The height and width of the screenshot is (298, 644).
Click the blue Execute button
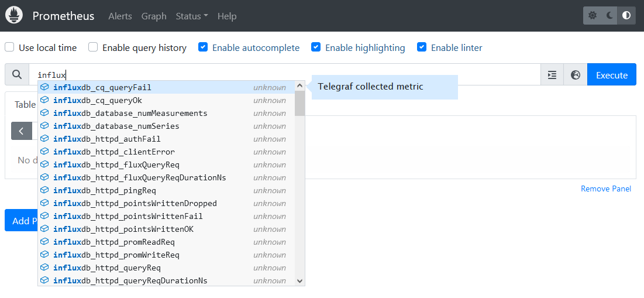click(612, 75)
